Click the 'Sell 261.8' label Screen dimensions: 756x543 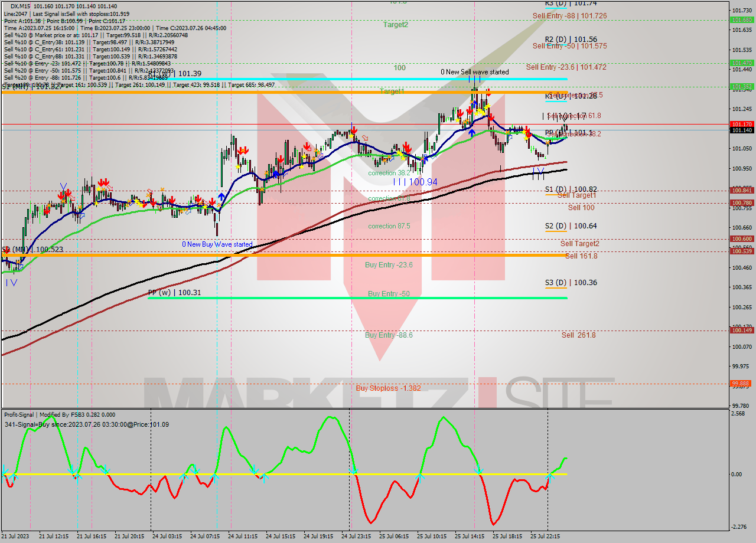click(x=578, y=335)
